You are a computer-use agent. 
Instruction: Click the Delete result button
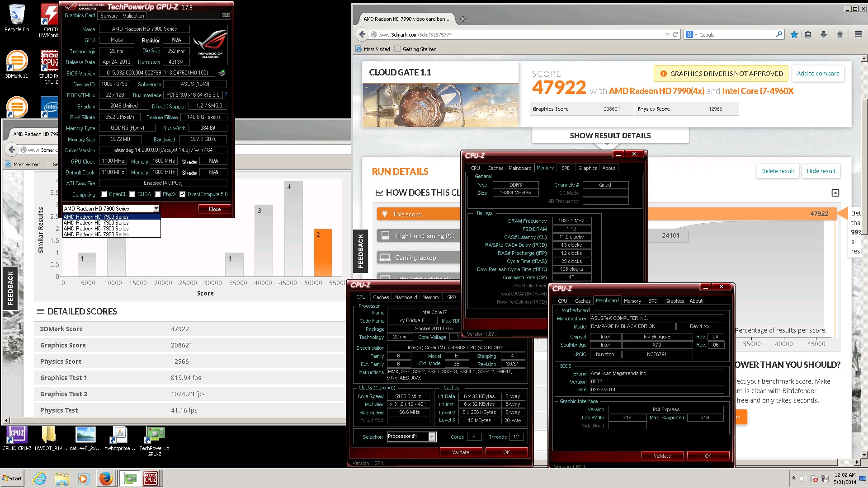778,171
